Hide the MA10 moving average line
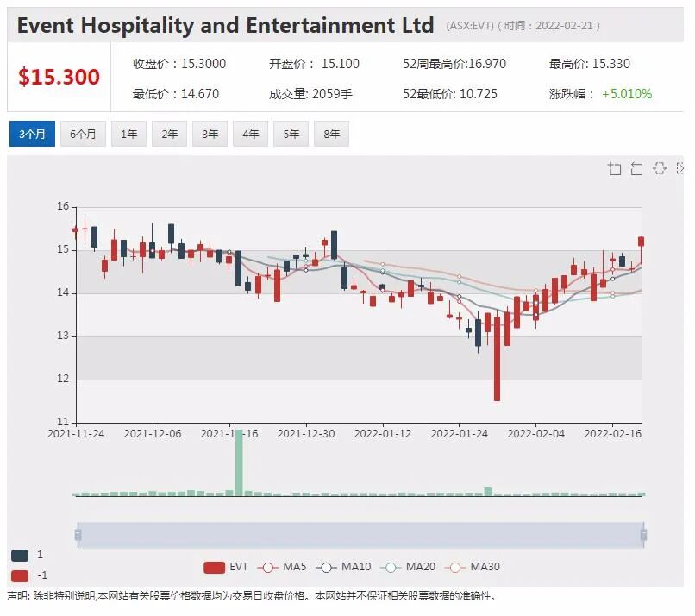Viewport: 695px width, 616px height. pyautogui.click(x=343, y=567)
